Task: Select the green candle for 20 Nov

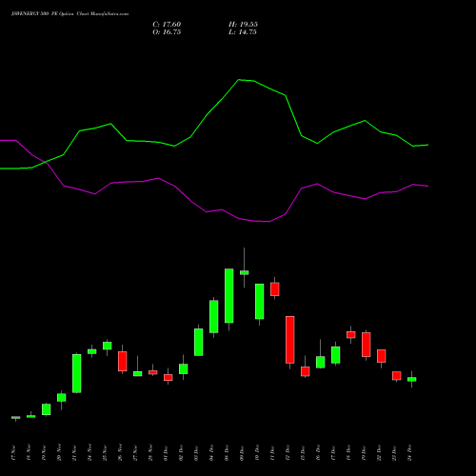Action: pyautogui.click(x=62, y=398)
